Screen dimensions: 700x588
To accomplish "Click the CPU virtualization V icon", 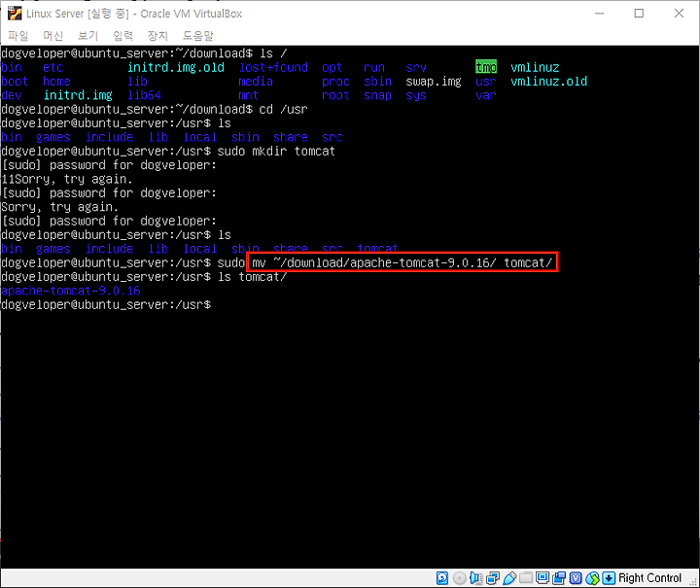I will (576, 578).
